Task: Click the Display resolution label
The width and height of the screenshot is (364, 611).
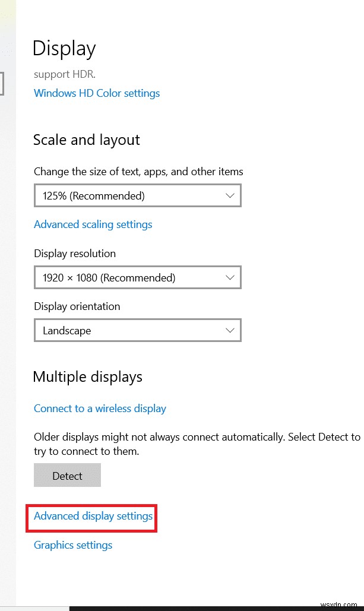Action: 75,254
